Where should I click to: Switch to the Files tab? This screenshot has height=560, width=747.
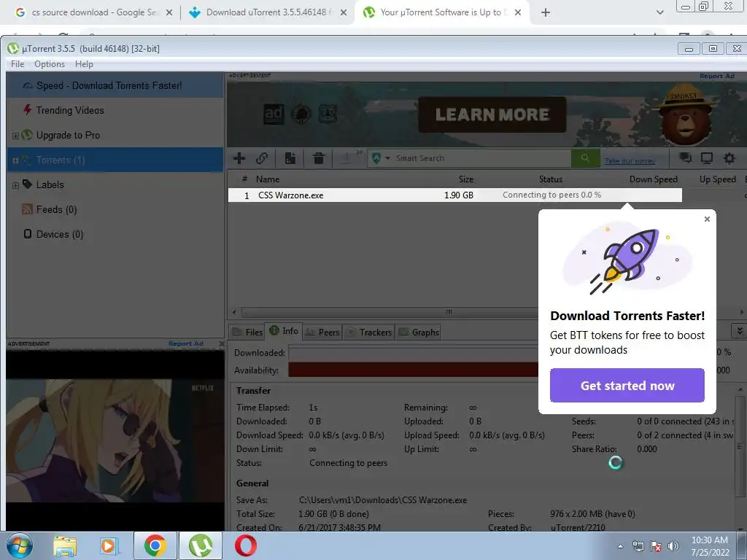click(247, 332)
